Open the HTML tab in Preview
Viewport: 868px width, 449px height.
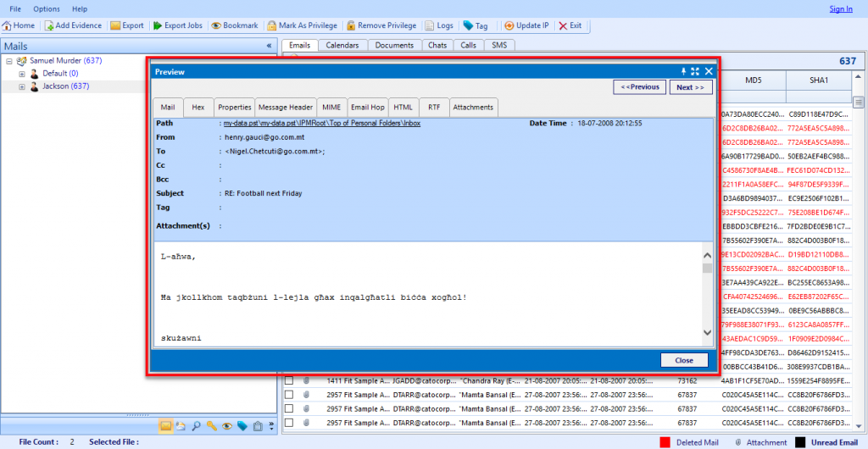coord(403,108)
